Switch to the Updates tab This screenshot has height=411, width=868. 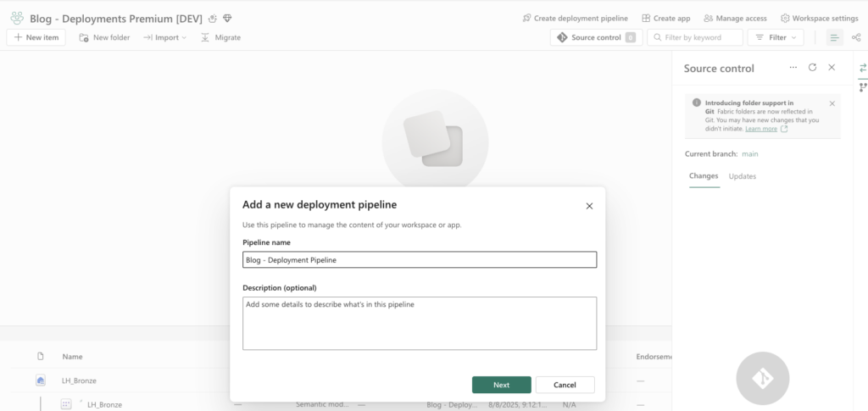point(743,176)
